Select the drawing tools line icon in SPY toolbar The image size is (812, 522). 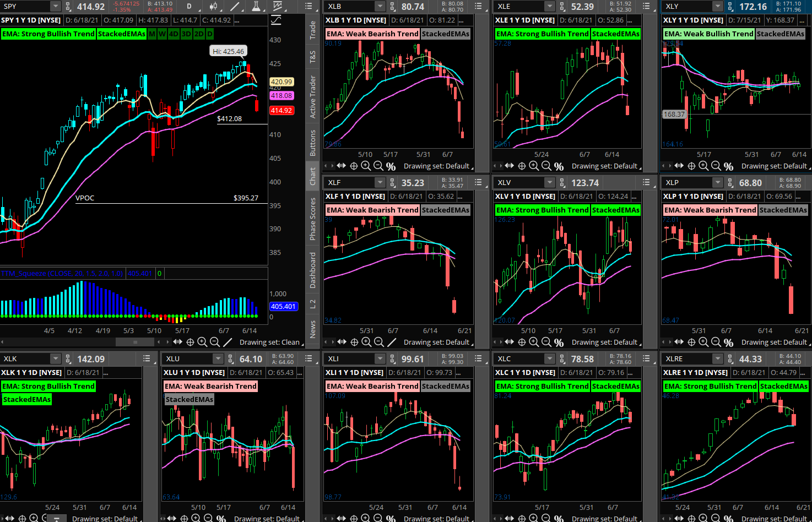coord(235,7)
